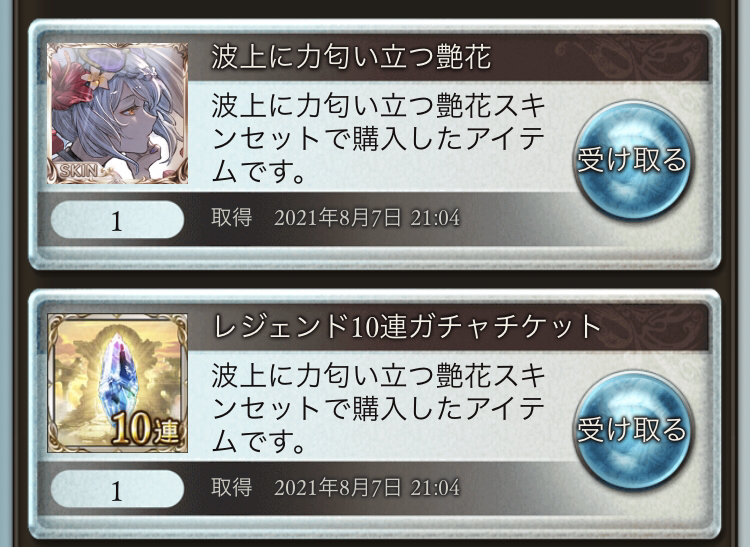This screenshot has width=750, height=547.
Task: Receive the レジェンド10連ガチャチケット with 受け取る
Action: [x=632, y=429]
